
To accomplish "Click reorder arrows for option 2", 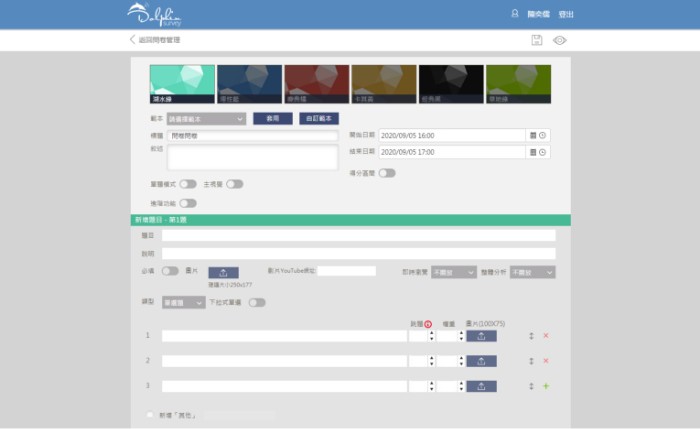I will coord(531,361).
